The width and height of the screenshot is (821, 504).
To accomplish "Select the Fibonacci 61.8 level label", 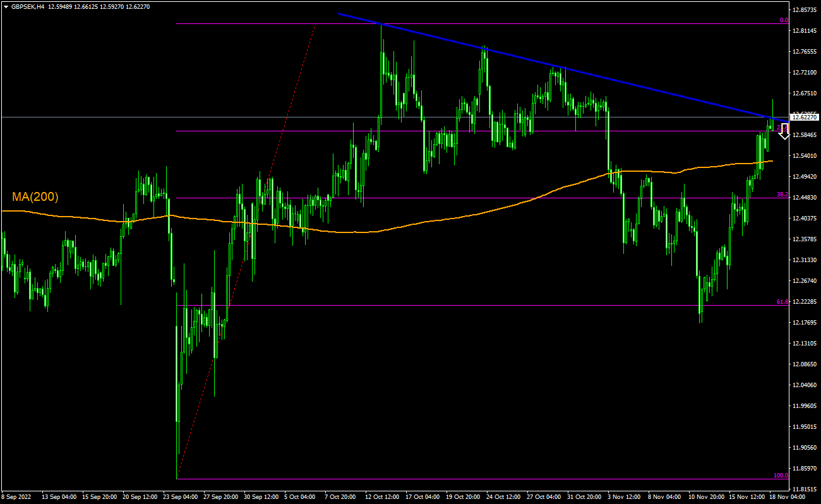I will coord(782,302).
